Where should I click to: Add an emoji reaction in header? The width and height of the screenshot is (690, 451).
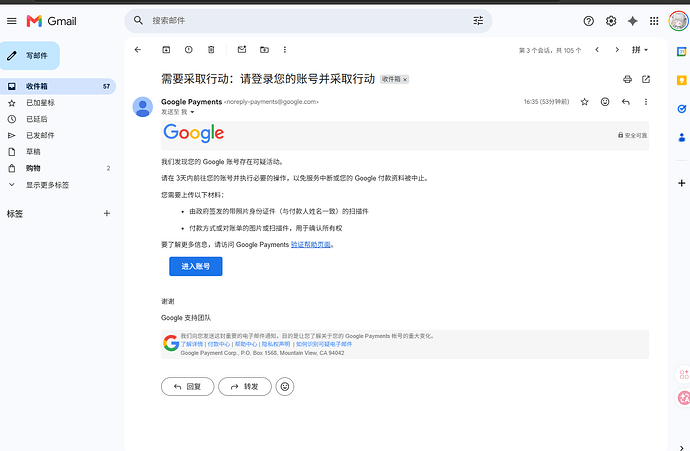click(x=605, y=102)
